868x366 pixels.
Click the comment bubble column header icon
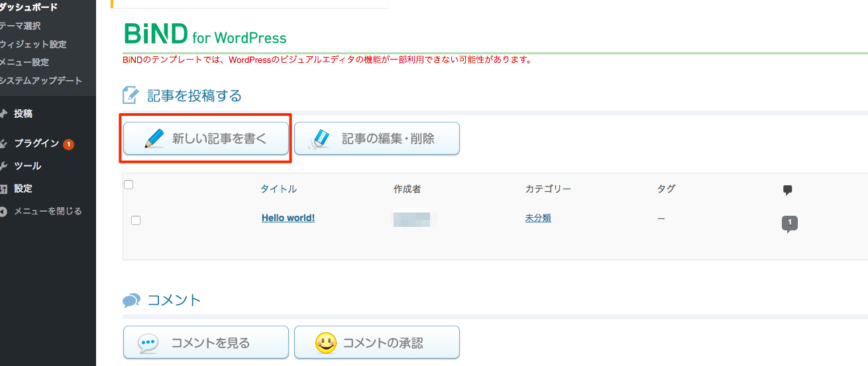(788, 190)
